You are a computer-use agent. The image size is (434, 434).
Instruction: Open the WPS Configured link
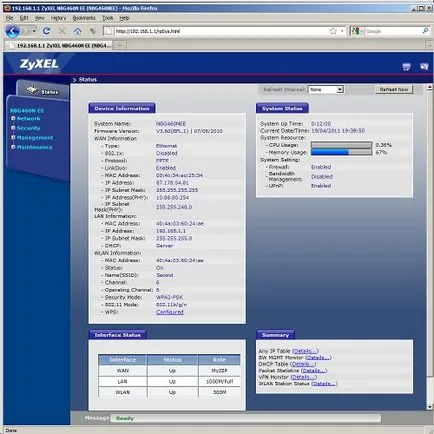click(170, 312)
